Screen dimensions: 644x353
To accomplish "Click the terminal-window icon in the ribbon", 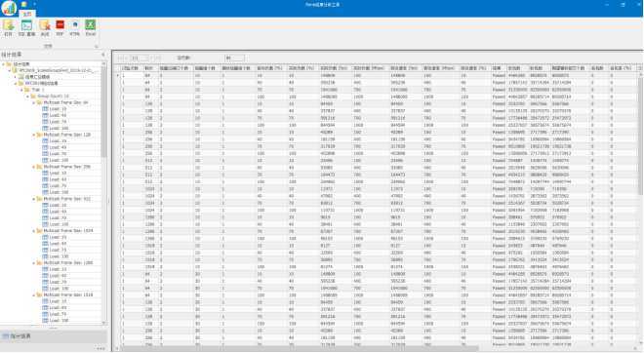I will coord(26,26).
